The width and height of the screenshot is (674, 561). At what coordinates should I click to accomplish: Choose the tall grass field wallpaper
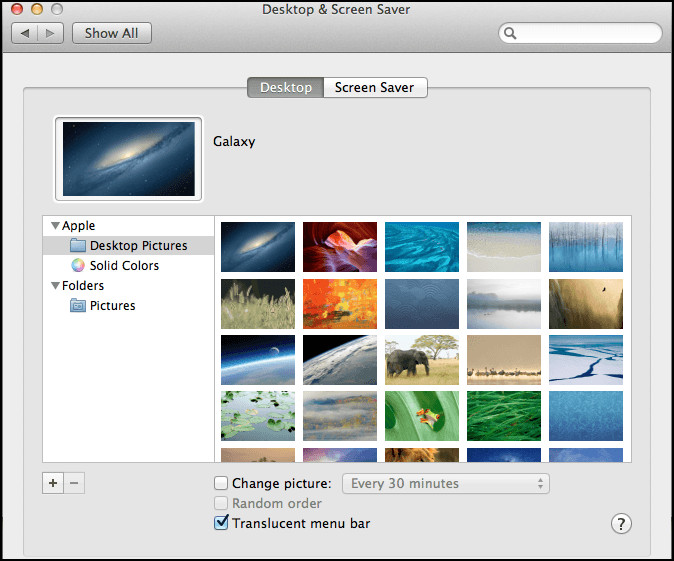258,304
